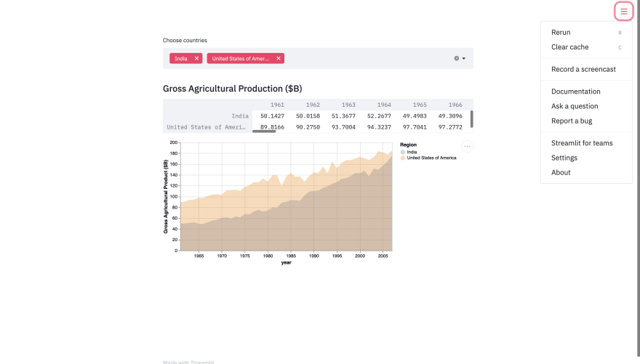Click the table's horizontal scrollbar thumb
Image resolution: width=640 pixels, height=364 pixels.
pos(264,132)
